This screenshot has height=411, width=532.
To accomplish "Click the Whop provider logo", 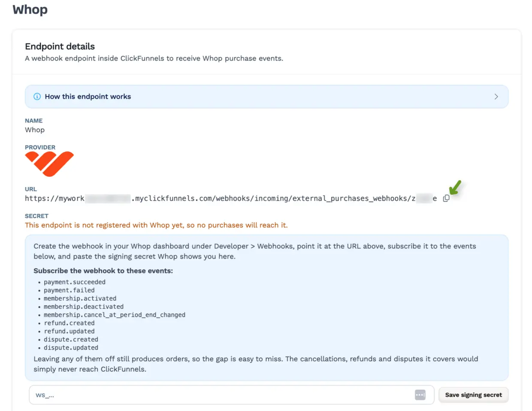I will pyautogui.click(x=49, y=164).
